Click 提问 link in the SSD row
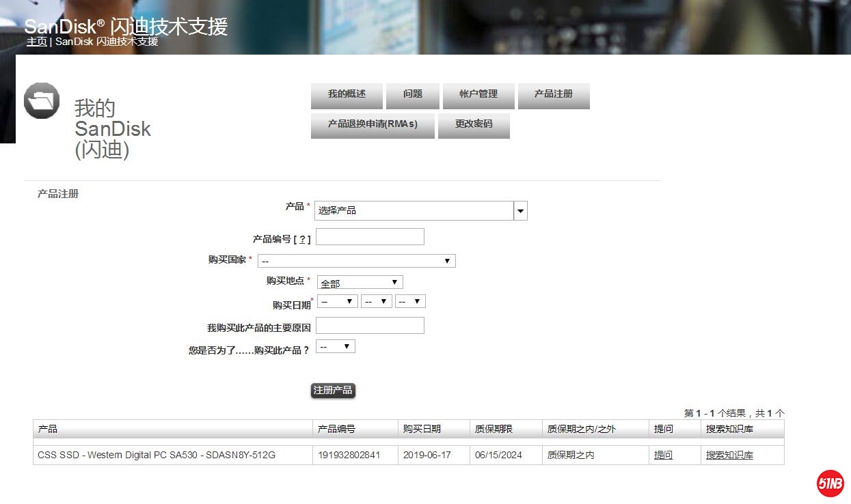This screenshot has width=851, height=504. (663, 456)
